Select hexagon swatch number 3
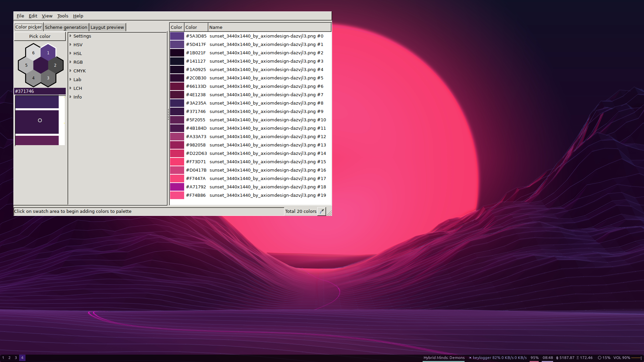Screen dimensions: 644x362 [48, 78]
